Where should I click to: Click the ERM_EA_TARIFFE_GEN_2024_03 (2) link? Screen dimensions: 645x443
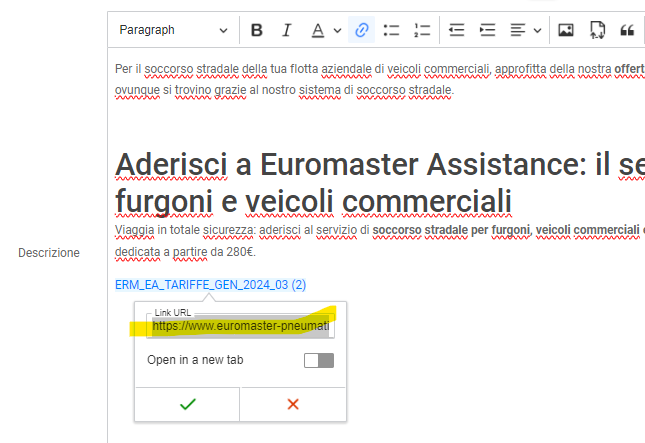211,285
